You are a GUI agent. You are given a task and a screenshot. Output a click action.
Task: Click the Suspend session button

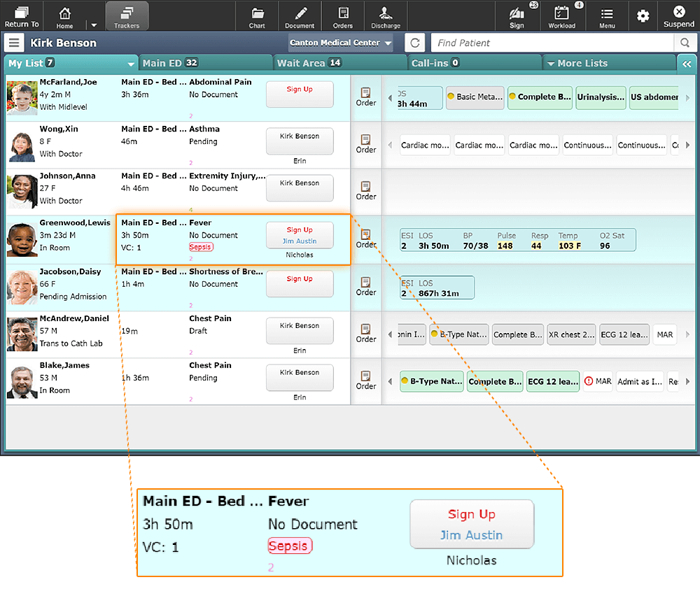pyautogui.click(x=678, y=16)
